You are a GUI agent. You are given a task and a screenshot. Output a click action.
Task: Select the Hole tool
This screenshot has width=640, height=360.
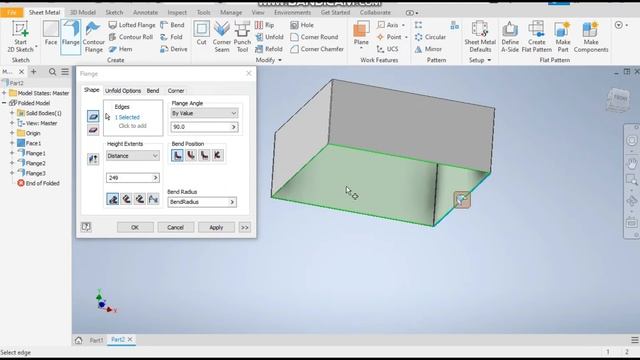302,25
